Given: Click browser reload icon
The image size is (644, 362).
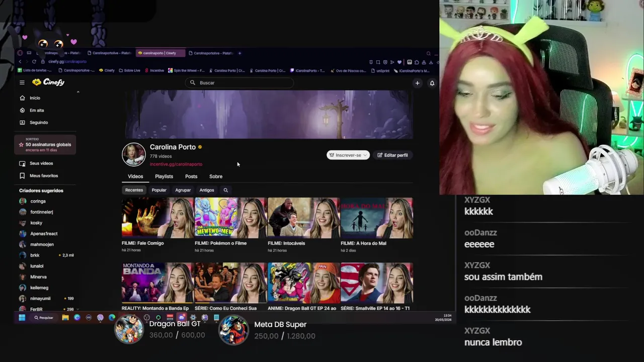Looking at the screenshot, I should point(34,61).
